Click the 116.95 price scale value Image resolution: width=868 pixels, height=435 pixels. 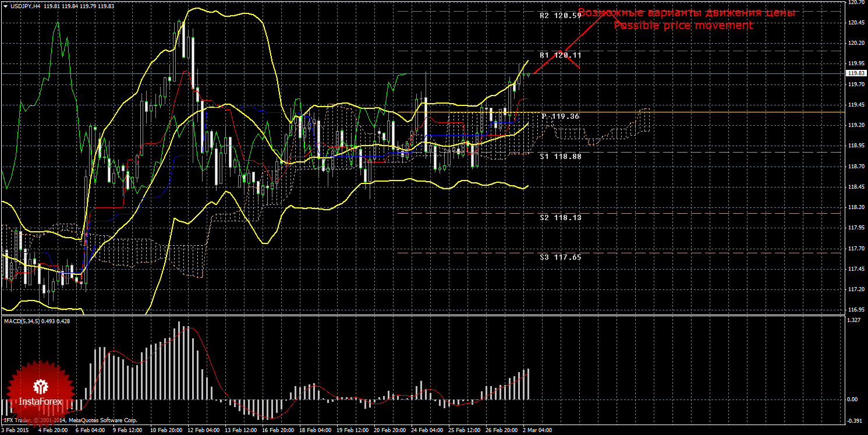click(855, 310)
